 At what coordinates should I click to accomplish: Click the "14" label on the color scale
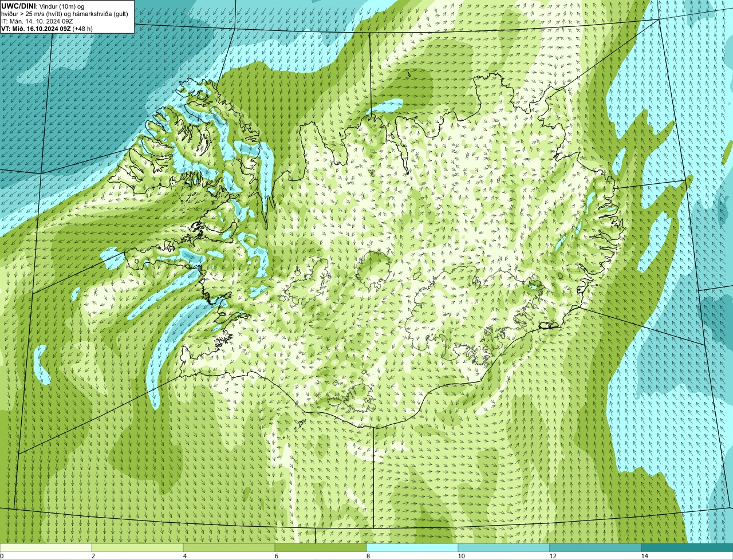tap(644, 556)
